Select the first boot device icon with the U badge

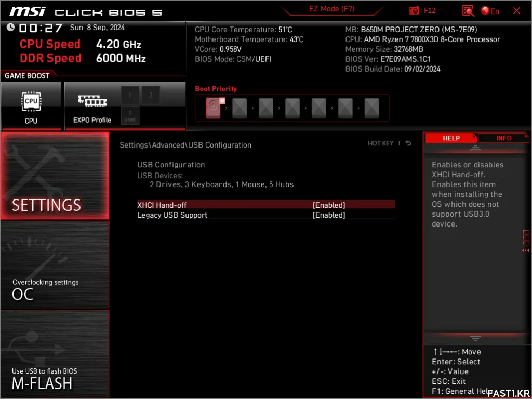215,108
